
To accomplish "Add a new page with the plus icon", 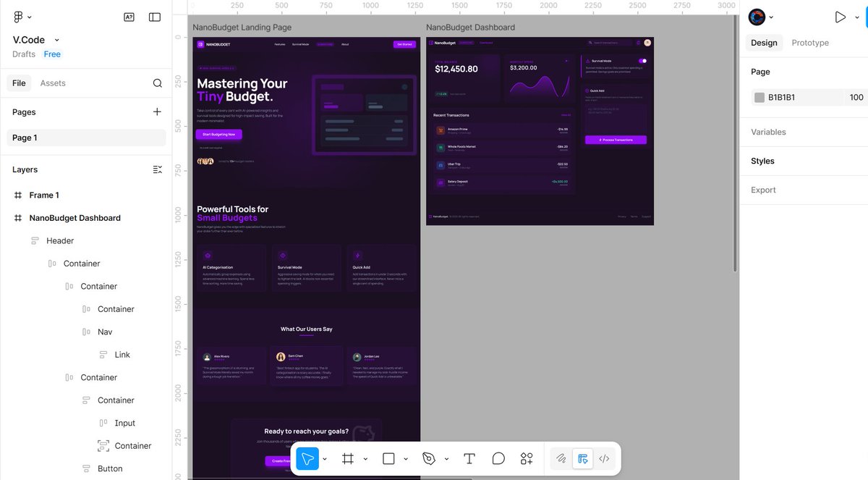I will click(158, 111).
